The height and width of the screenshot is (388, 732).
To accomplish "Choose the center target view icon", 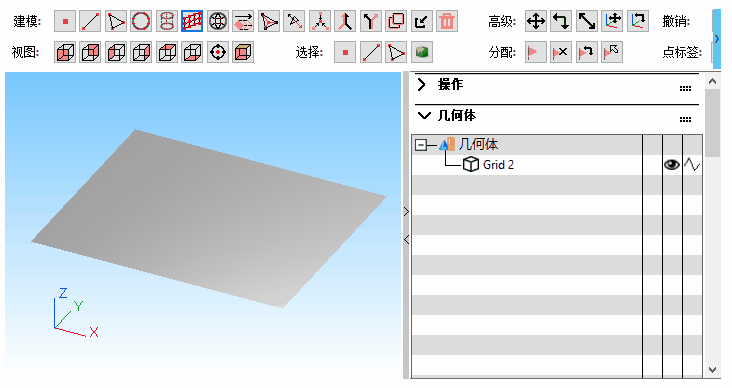I will [x=218, y=52].
